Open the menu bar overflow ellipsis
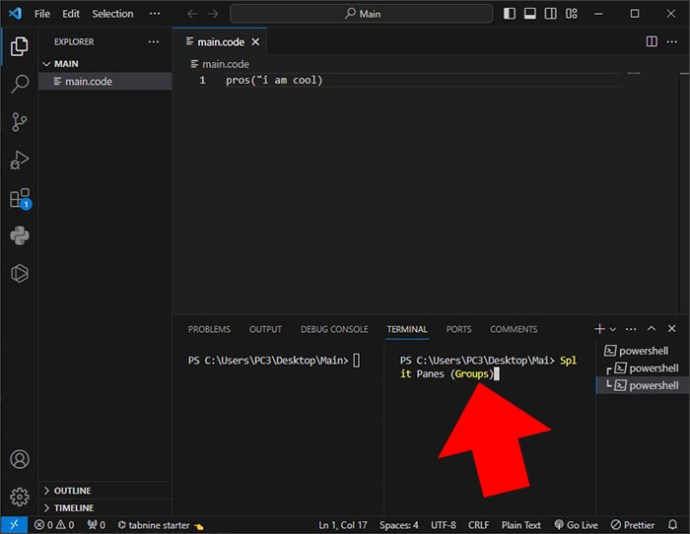690x534 pixels. pos(155,14)
